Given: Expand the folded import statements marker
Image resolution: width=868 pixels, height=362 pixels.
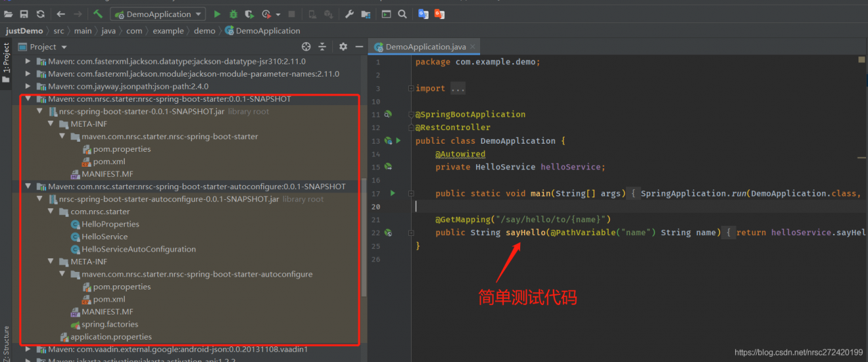Looking at the screenshot, I should 411,88.
